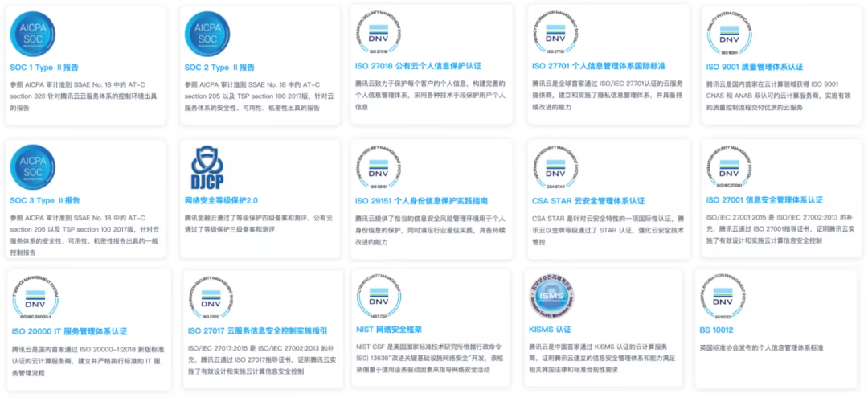Open the SOC 3 Type II 报告 title link
Image resolution: width=868 pixels, height=398 pixels.
click(45, 200)
